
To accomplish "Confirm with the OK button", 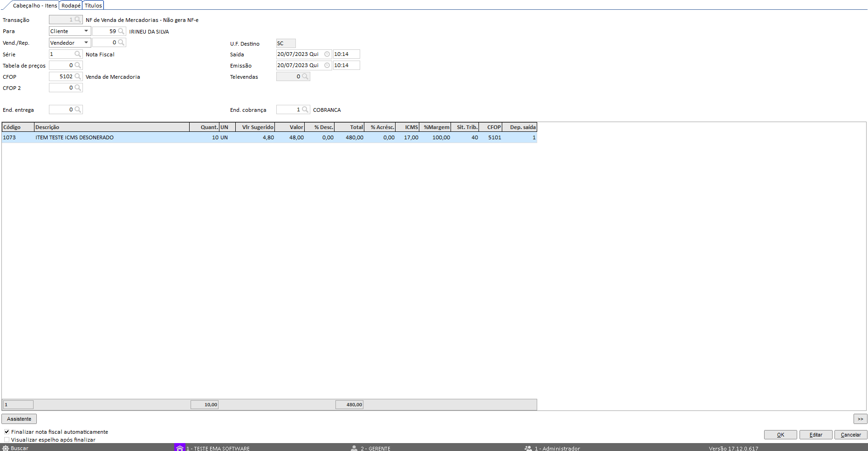I will (x=780, y=435).
